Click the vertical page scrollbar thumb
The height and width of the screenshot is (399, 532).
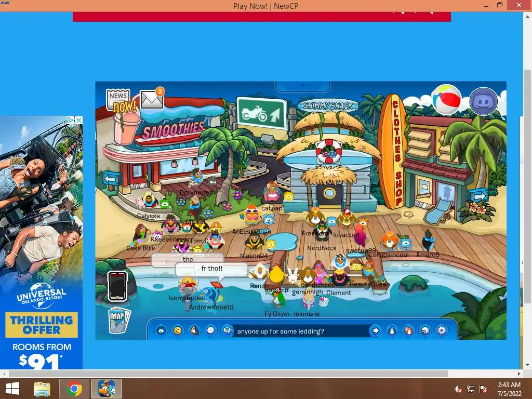[x=528, y=186]
